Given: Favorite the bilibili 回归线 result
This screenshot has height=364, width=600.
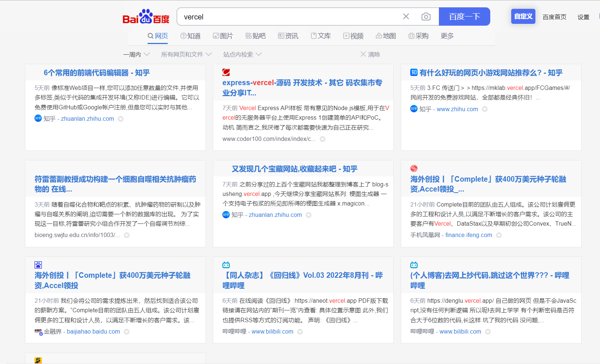Looking at the screenshot, I should (300, 331).
